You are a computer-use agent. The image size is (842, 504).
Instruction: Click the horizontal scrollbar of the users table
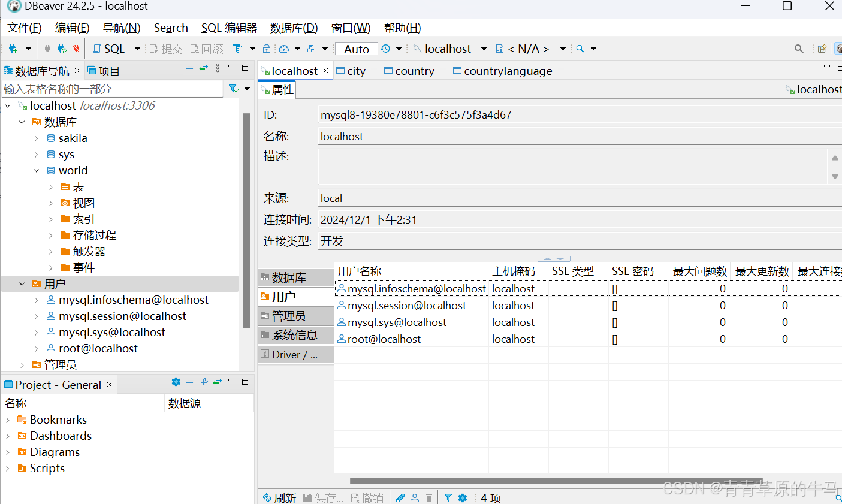pyautogui.click(x=556, y=481)
